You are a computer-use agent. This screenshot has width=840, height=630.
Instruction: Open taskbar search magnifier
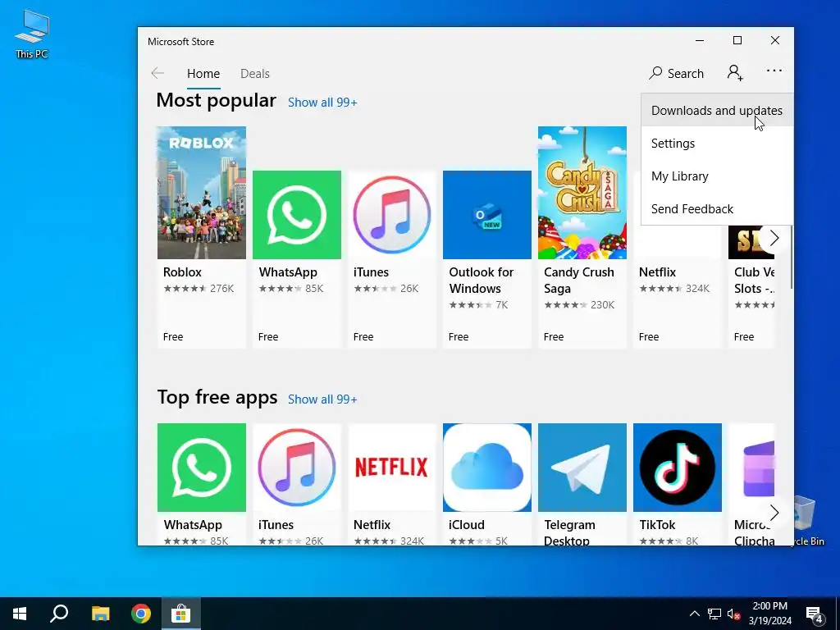point(59,614)
